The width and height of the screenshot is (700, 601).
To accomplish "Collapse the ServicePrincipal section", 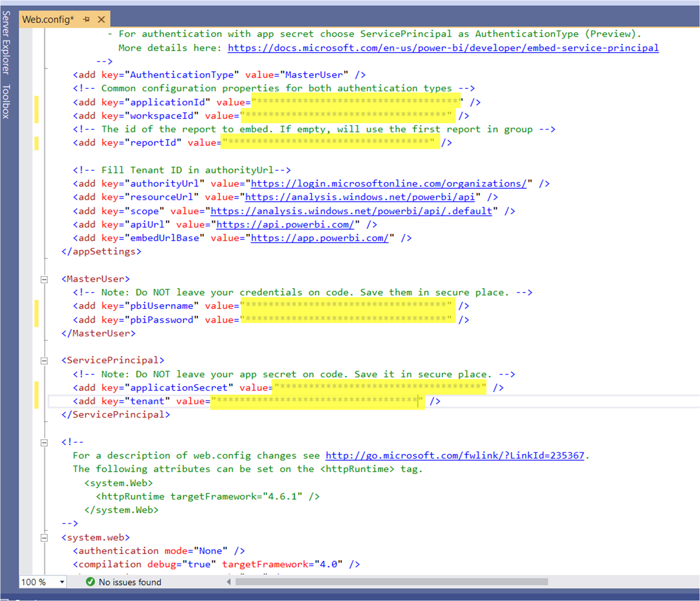I will [x=44, y=361].
